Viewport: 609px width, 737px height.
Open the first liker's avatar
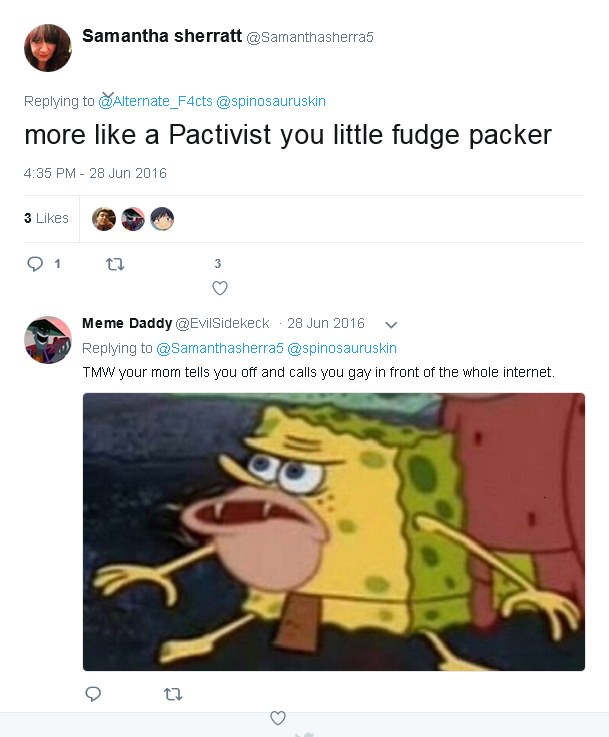pyautogui.click(x=104, y=219)
